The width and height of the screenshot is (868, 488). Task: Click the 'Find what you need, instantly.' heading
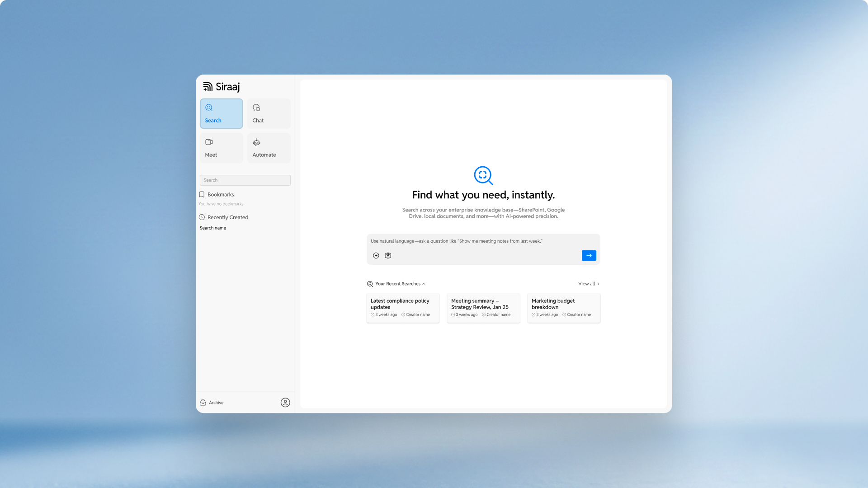(483, 195)
